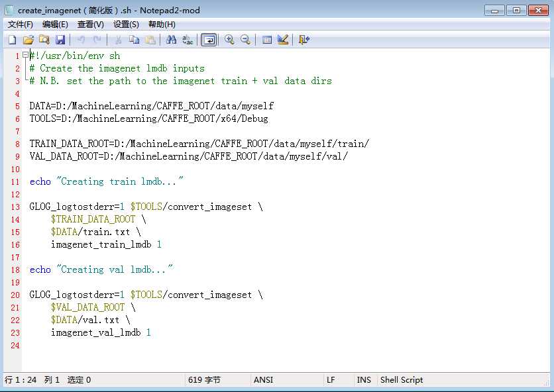Click the imagenet_val_lmdb text
This screenshot has width=554, height=392.
click(x=95, y=332)
